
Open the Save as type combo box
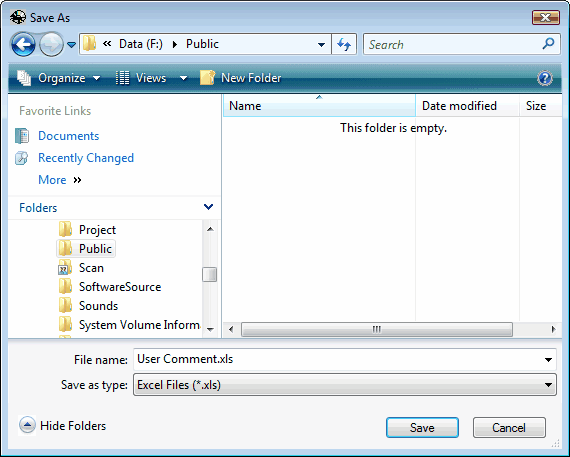tap(345, 385)
